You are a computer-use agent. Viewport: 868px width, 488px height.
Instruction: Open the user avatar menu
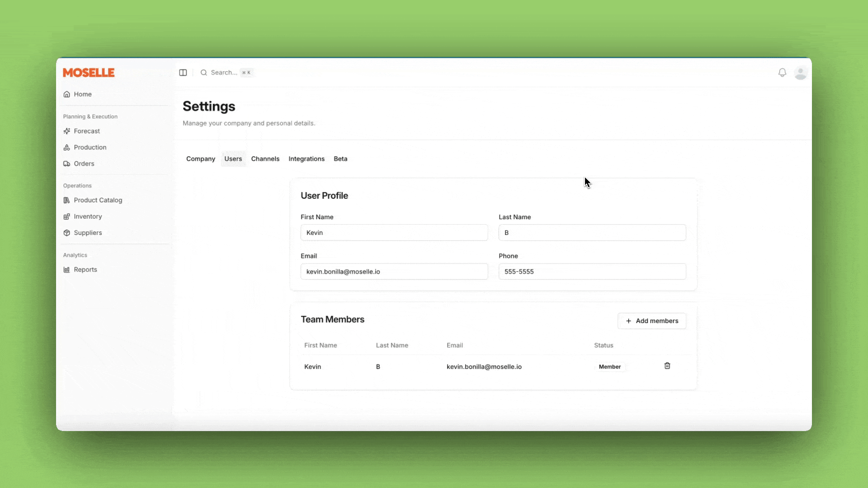pyautogui.click(x=801, y=73)
